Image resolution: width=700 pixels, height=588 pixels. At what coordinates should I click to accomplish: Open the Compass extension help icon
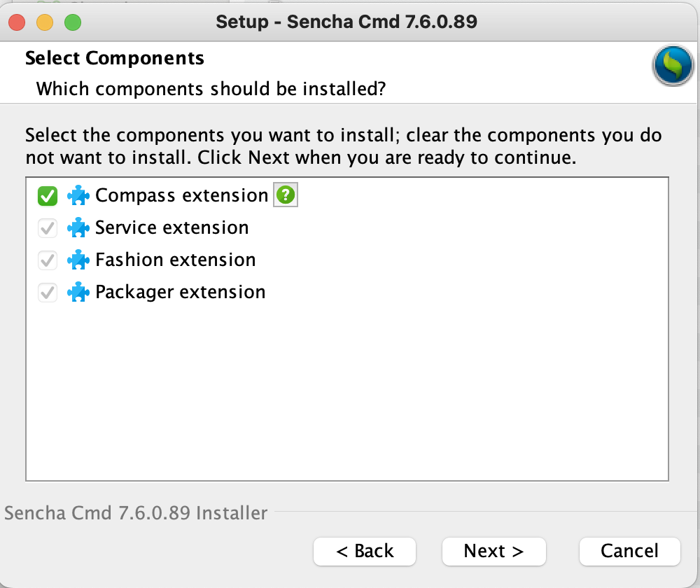click(286, 196)
